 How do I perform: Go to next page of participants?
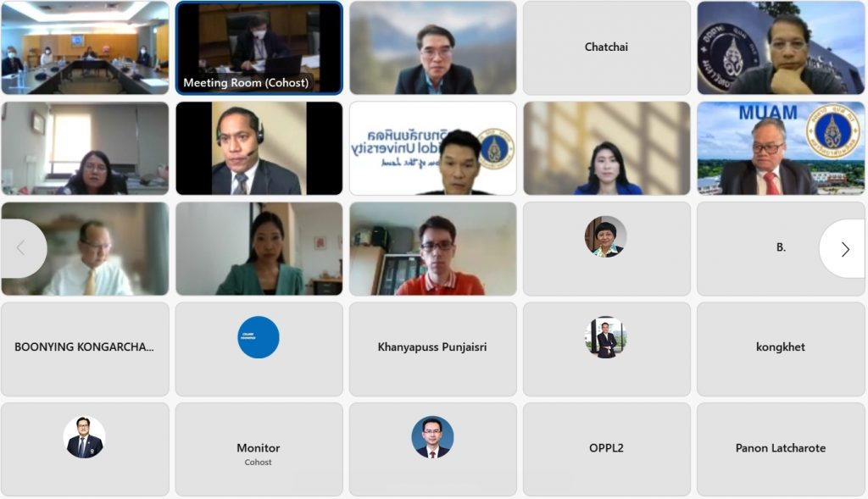tap(843, 249)
